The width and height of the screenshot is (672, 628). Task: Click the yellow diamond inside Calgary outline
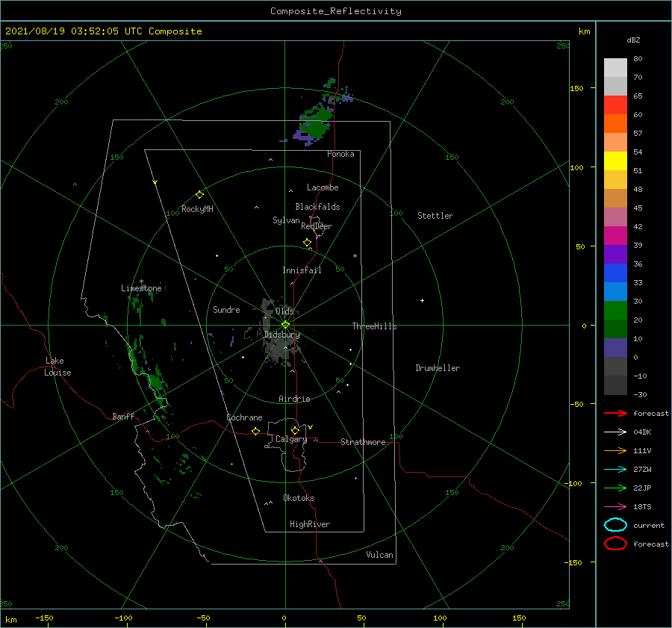tap(295, 430)
